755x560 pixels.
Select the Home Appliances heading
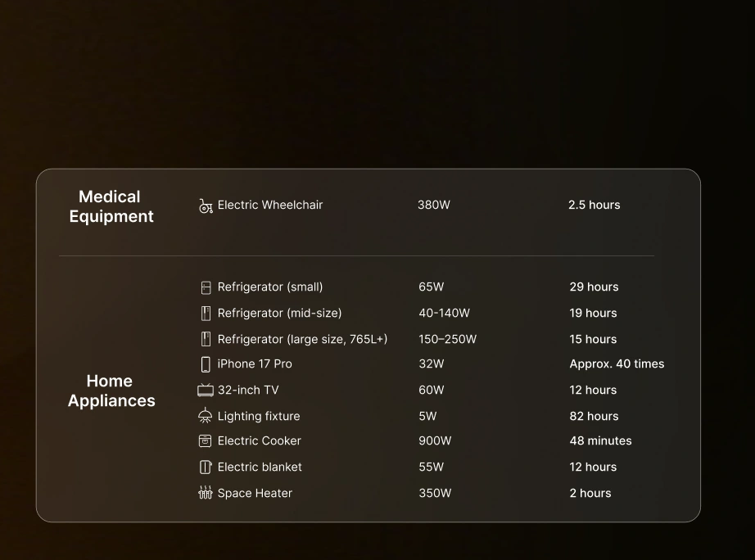[111, 391]
